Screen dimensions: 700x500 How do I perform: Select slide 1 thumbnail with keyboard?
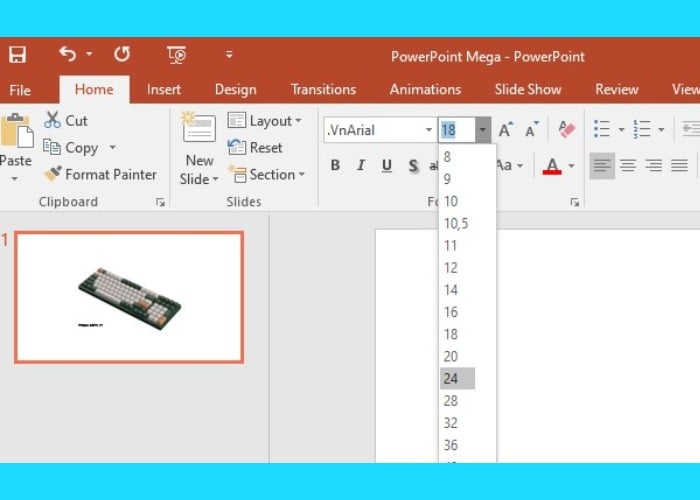129,297
